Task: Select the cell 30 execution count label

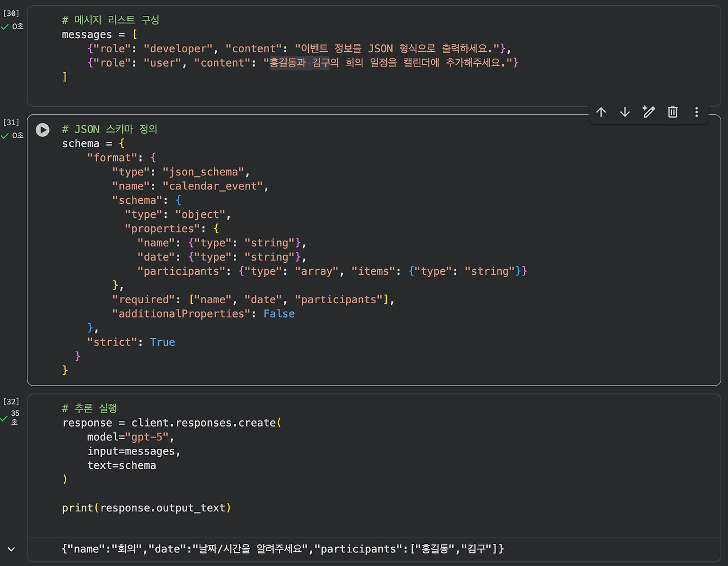Action: 11,13
